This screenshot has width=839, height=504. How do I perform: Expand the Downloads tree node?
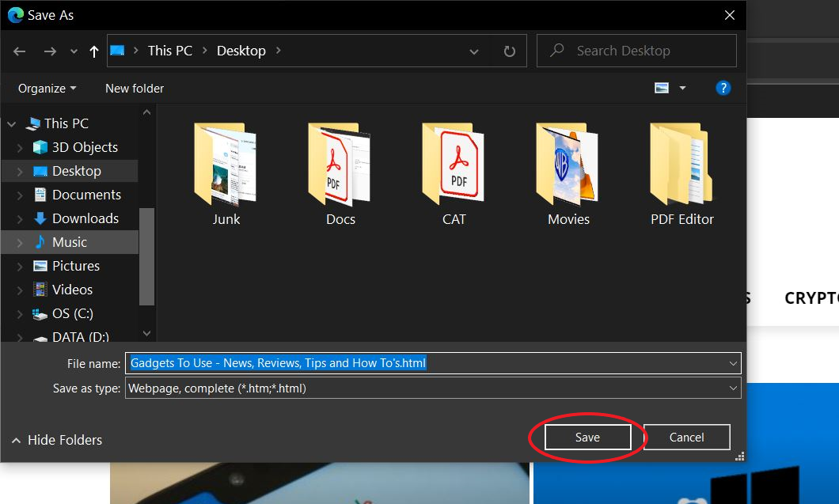point(19,218)
